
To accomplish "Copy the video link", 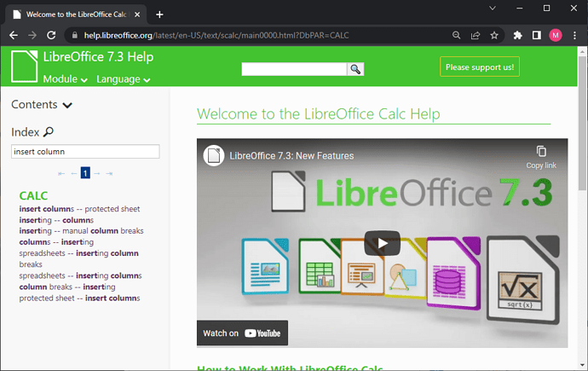I will (541, 157).
